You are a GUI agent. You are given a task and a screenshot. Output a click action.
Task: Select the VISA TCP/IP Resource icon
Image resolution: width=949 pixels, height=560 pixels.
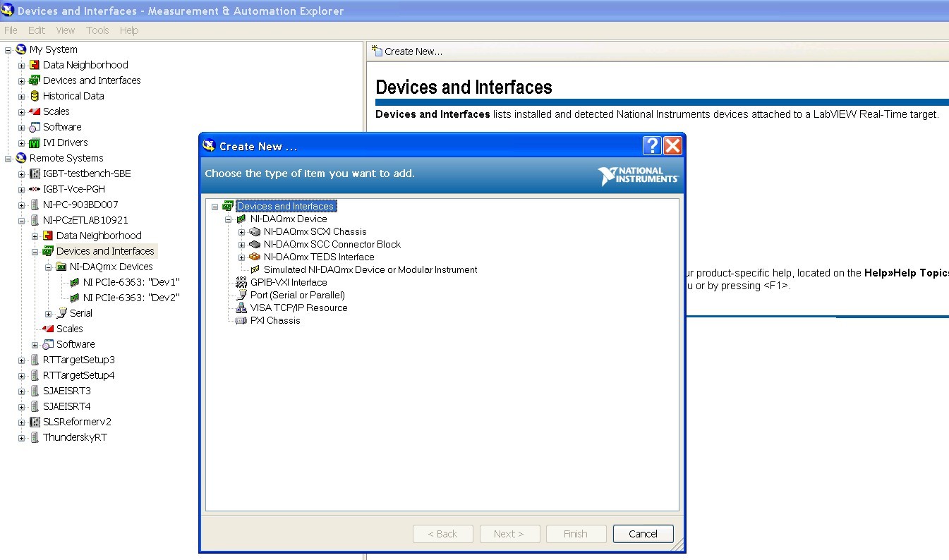241,308
